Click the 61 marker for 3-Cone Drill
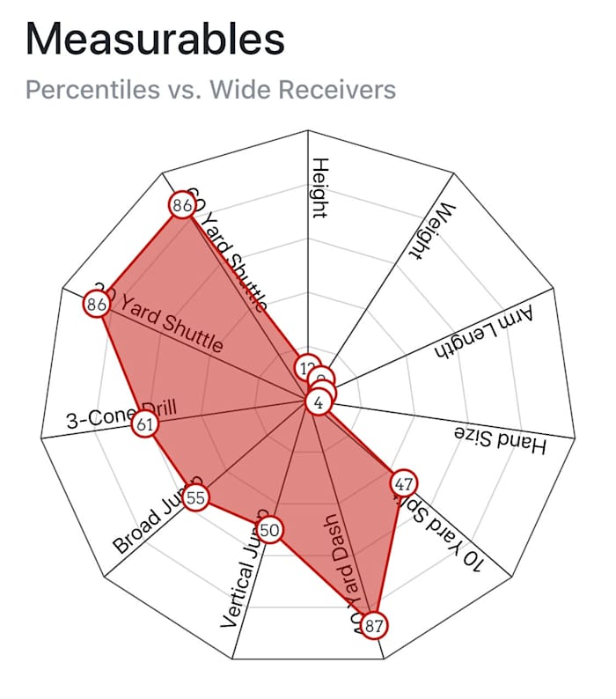This screenshot has height=699, width=616. click(144, 425)
